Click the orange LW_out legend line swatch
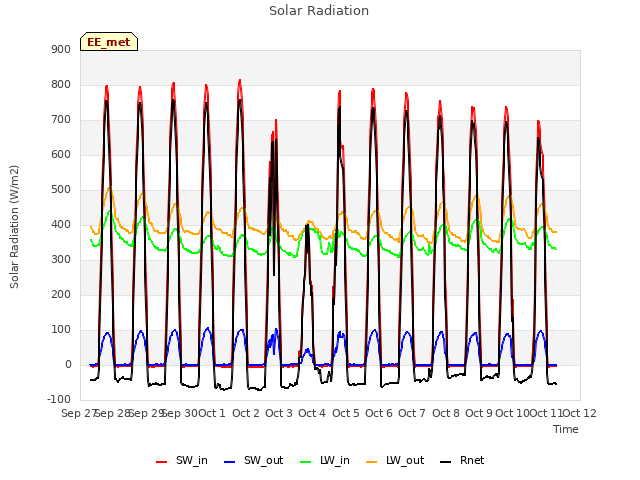Screen dimensions: 640x480 pos(372,462)
